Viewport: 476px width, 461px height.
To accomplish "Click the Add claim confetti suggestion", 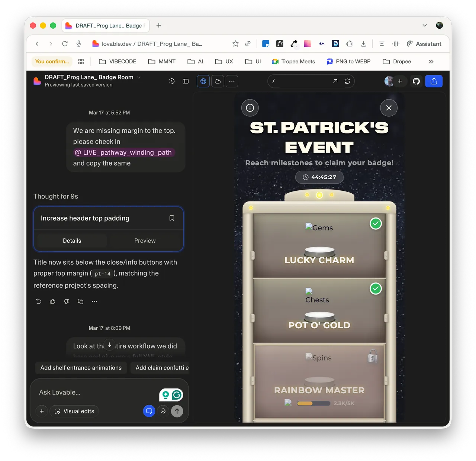I will [160, 368].
